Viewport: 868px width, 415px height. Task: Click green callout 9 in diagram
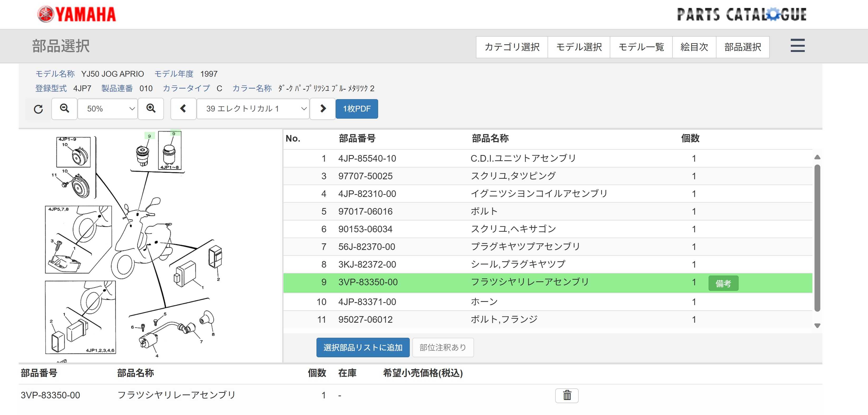pyautogui.click(x=149, y=136)
